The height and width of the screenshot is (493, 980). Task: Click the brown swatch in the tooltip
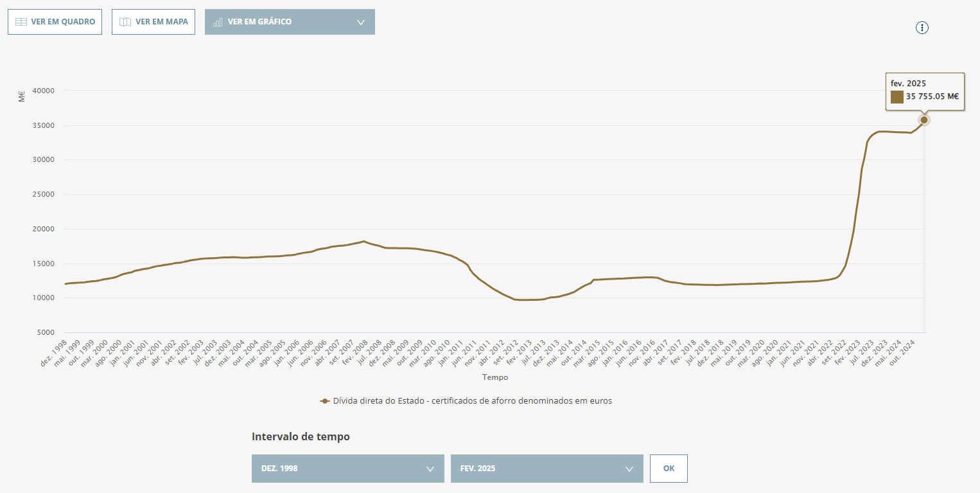pos(897,96)
